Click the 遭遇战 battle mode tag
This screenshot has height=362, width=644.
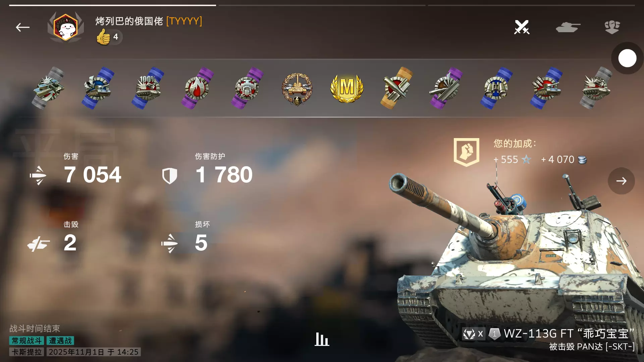[60, 341]
